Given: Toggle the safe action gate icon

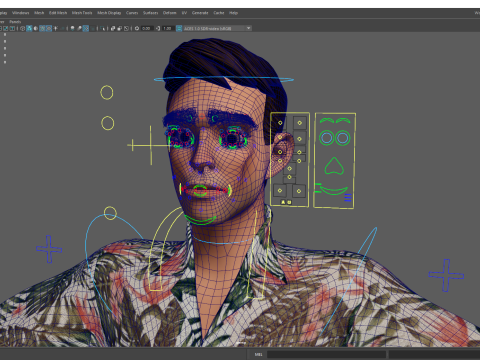Looking at the screenshot, I should click(x=6, y=28).
